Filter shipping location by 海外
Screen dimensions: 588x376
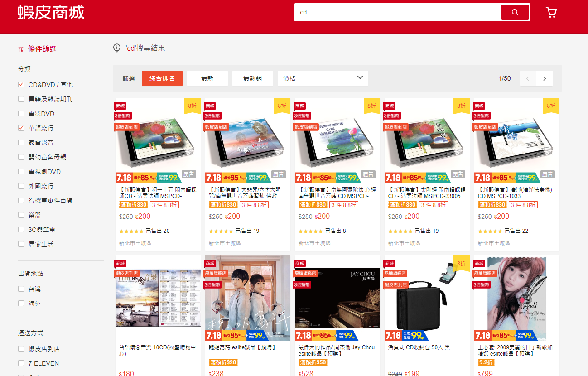(21, 304)
